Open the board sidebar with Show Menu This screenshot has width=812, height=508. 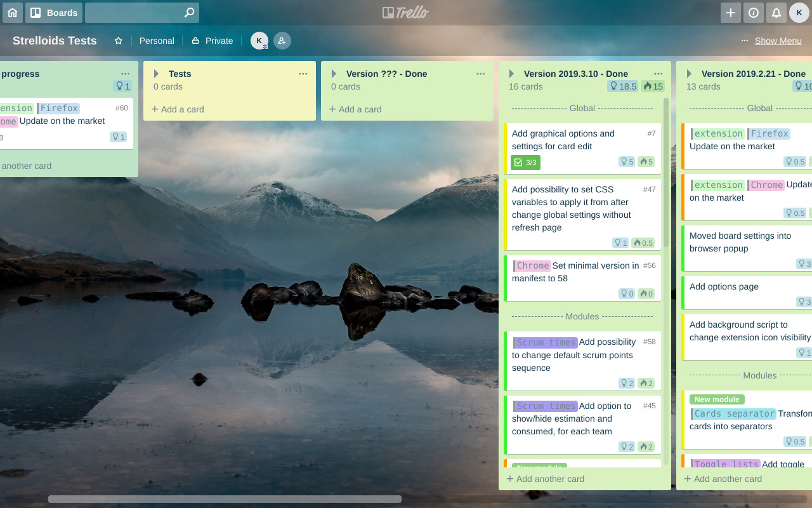tap(778, 41)
